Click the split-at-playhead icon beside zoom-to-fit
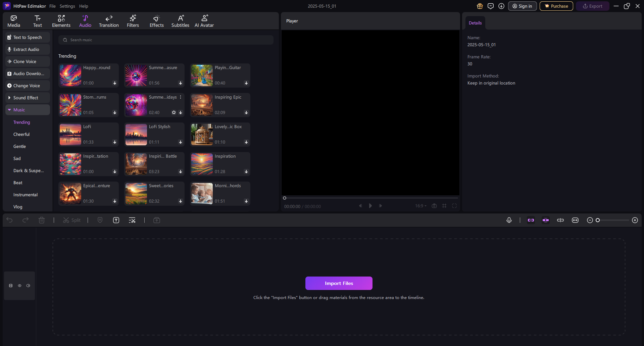 coord(560,220)
